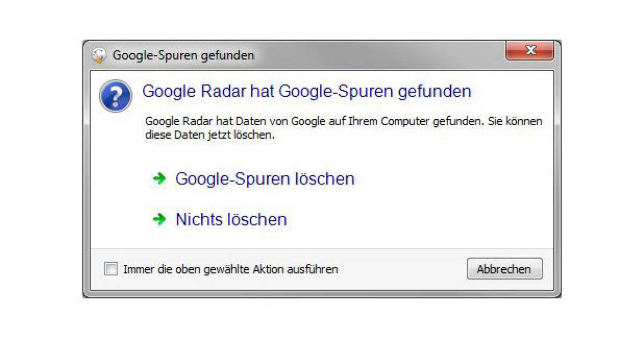Image resolution: width=644 pixels, height=338 pixels.
Task: Click the headline Google Radar hat Google-Spuren gefunden
Action: [x=306, y=91]
